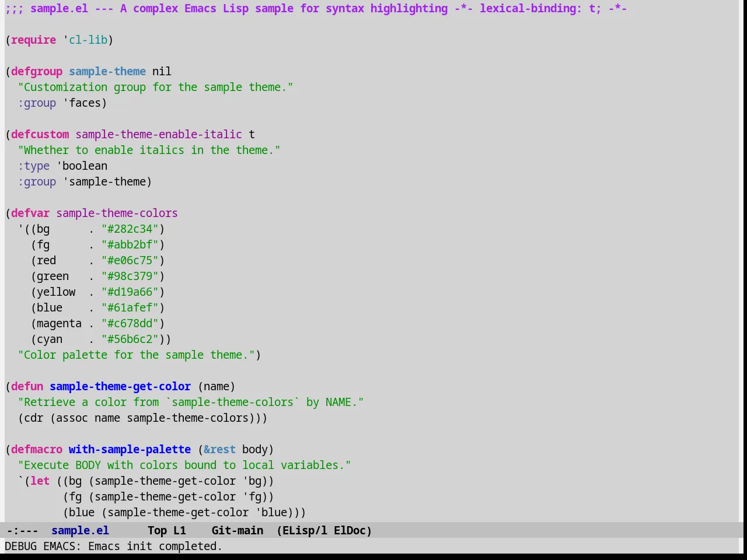Click 'sample-theme' after defgroup
This screenshot has height=560, width=747.
107,71
